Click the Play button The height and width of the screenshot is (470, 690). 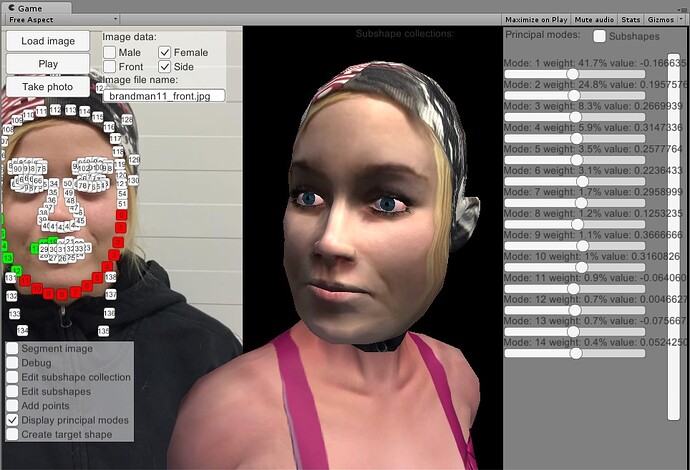[x=48, y=64]
